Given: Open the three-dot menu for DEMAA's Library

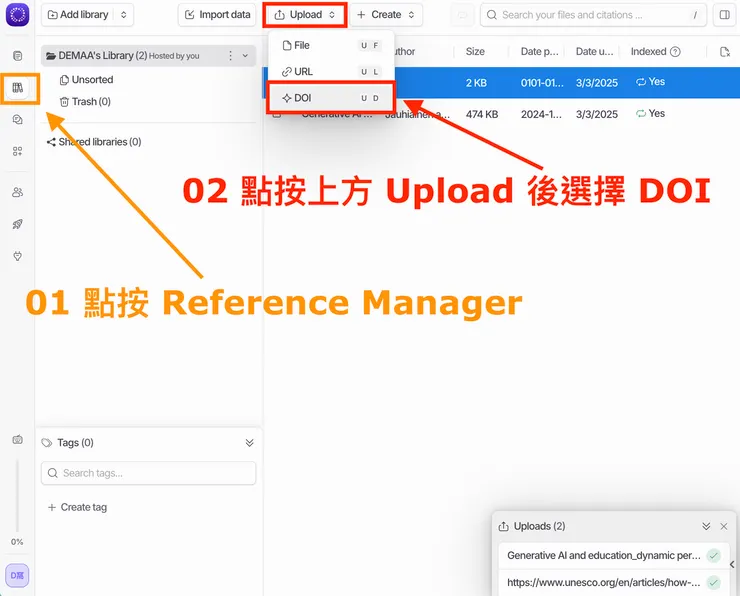Looking at the screenshot, I should [230, 56].
